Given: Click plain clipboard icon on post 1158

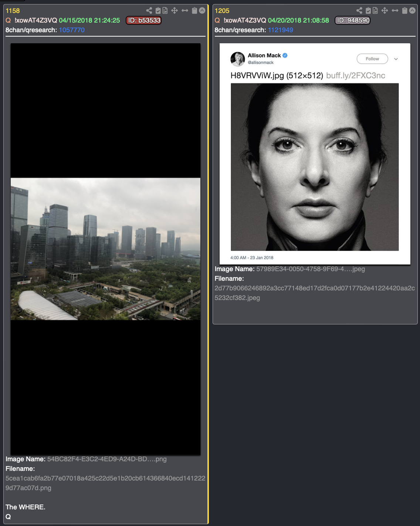Looking at the screenshot, I should 194,10.
